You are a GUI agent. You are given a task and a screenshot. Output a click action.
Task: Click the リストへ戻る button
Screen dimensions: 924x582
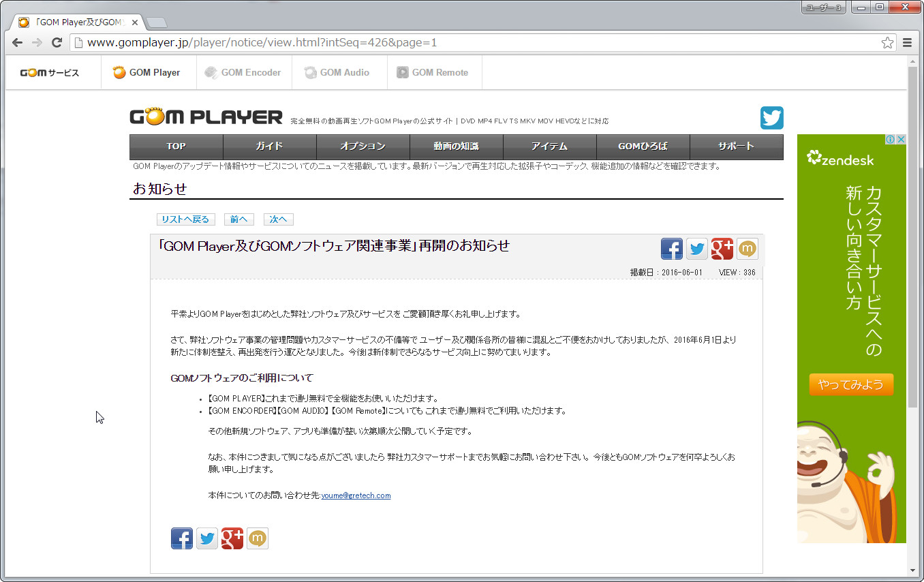(185, 219)
